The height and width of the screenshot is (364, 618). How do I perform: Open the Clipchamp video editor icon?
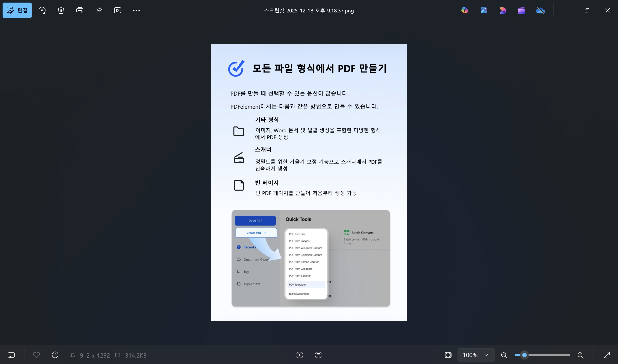[x=521, y=10]
